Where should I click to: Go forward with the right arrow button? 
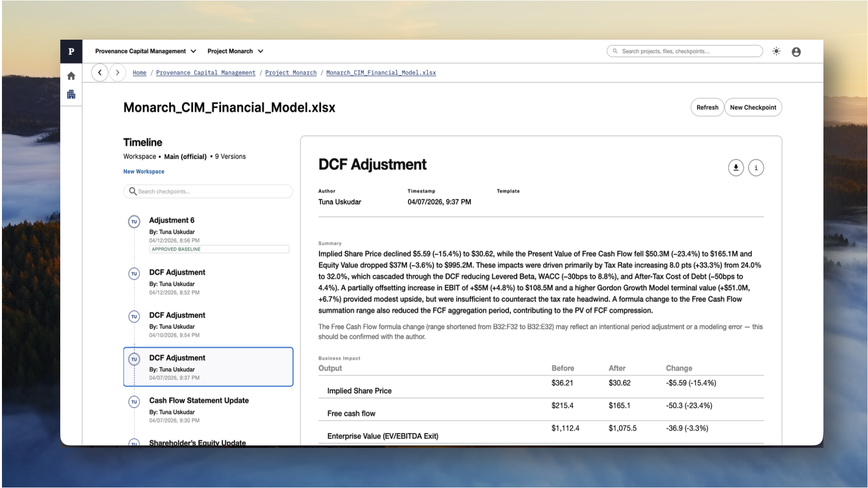click(118, 73)
